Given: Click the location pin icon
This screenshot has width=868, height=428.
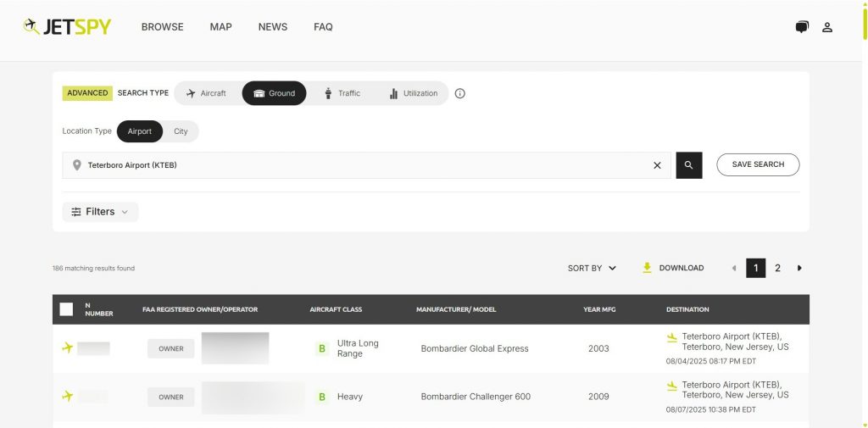Looking at the screenshot, I should 77,165.
